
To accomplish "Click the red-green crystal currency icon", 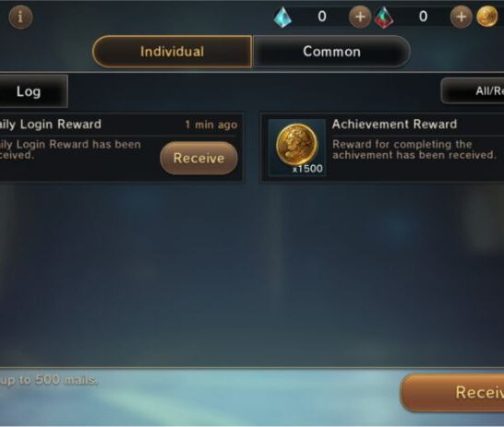I will point(384,18).
